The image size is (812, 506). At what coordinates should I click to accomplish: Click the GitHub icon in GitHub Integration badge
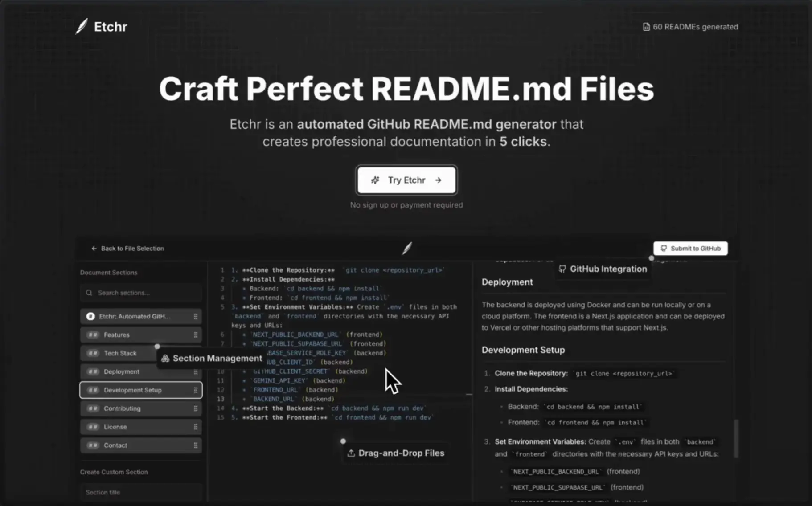563,269
